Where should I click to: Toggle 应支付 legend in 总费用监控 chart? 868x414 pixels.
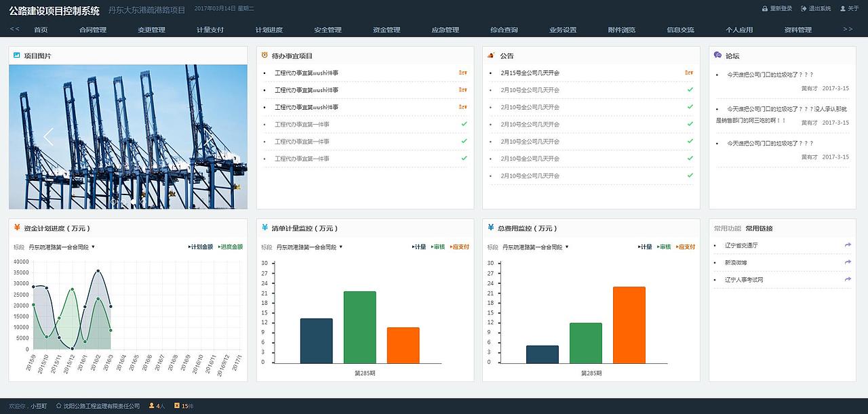(686, 247)
